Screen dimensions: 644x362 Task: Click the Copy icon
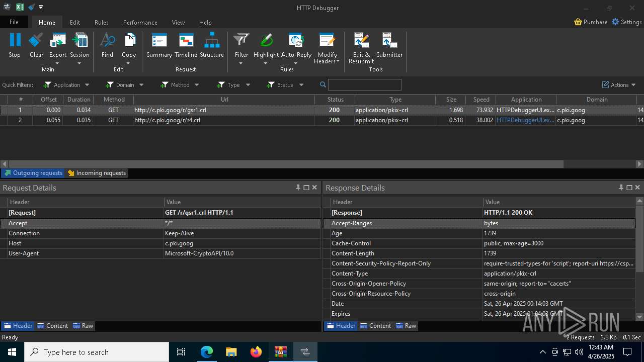(129, 40)
